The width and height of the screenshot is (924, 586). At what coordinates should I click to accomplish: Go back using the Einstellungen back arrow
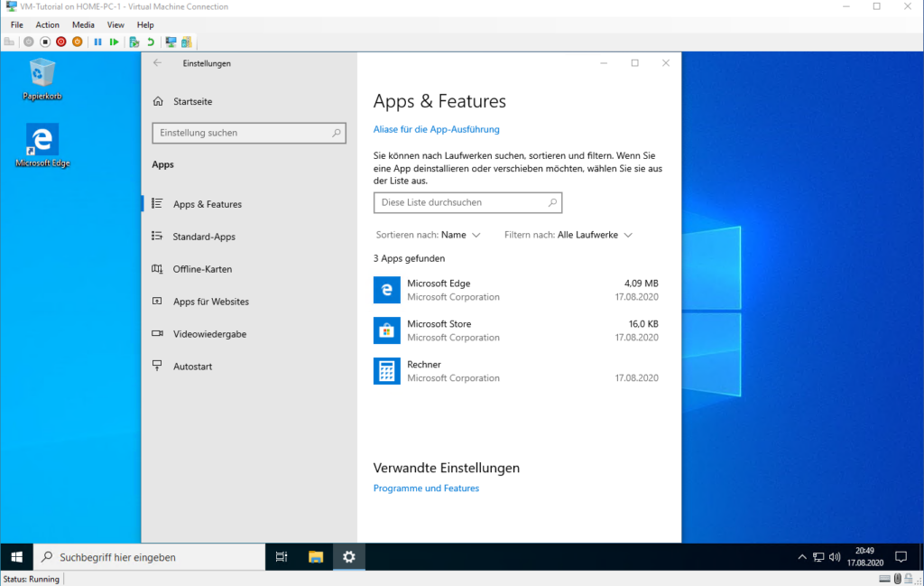(157, 63)
